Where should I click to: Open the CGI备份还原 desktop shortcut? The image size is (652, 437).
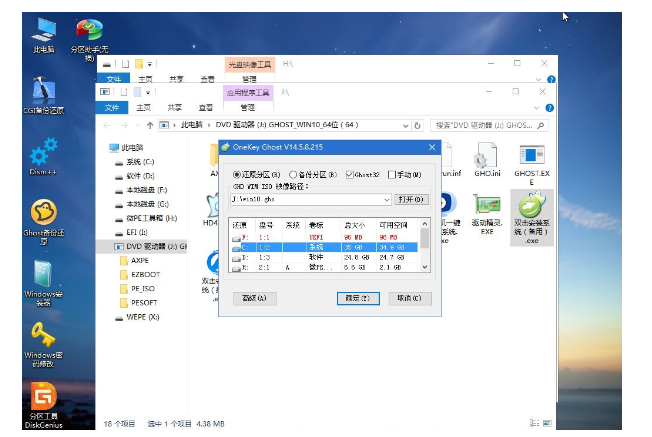pos(44,96)
